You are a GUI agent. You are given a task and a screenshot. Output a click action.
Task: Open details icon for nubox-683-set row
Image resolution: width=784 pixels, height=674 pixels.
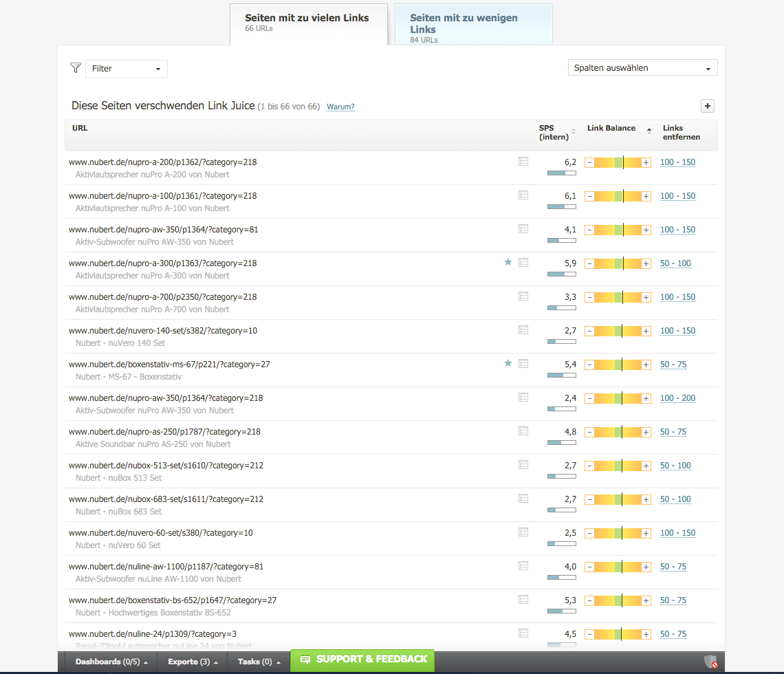(x=523, y=499)
